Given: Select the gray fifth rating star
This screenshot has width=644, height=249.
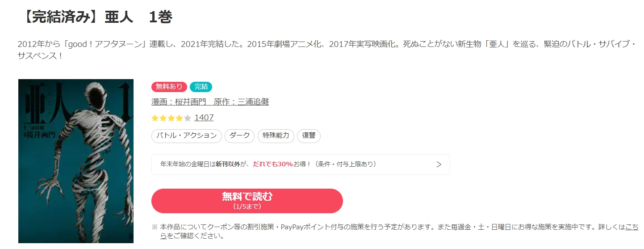Looking at the screenshot, I should (188, 118).
